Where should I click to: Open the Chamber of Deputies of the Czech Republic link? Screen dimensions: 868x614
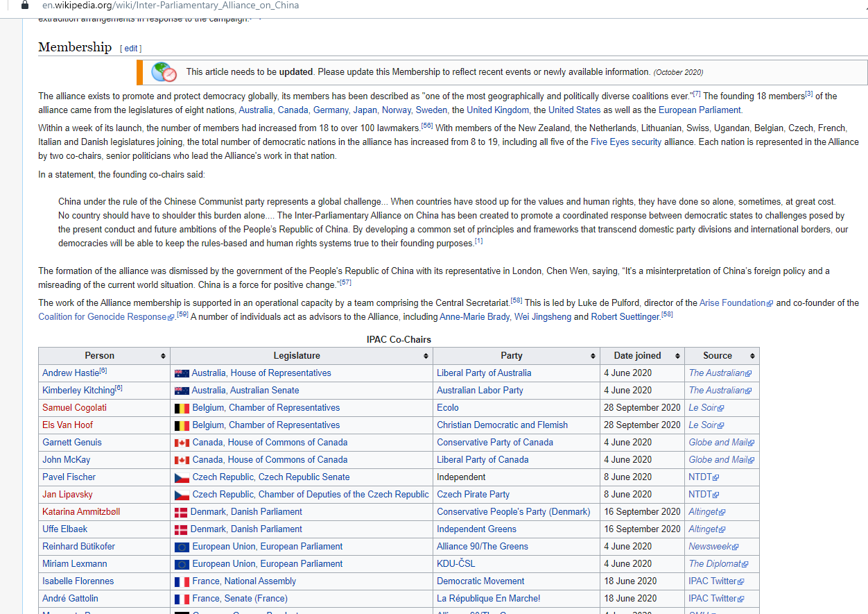pyautogui.click(x=344, y=495)
